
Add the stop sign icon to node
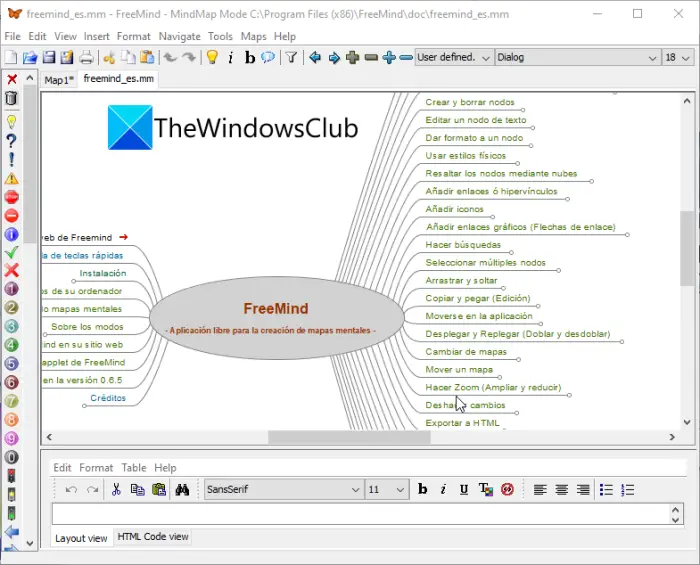click(x=12, y=197)
